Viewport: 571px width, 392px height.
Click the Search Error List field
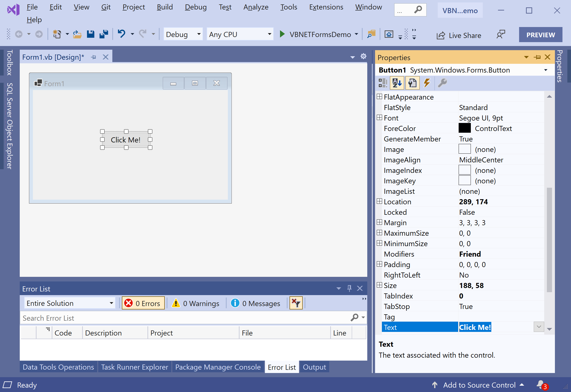184,318
